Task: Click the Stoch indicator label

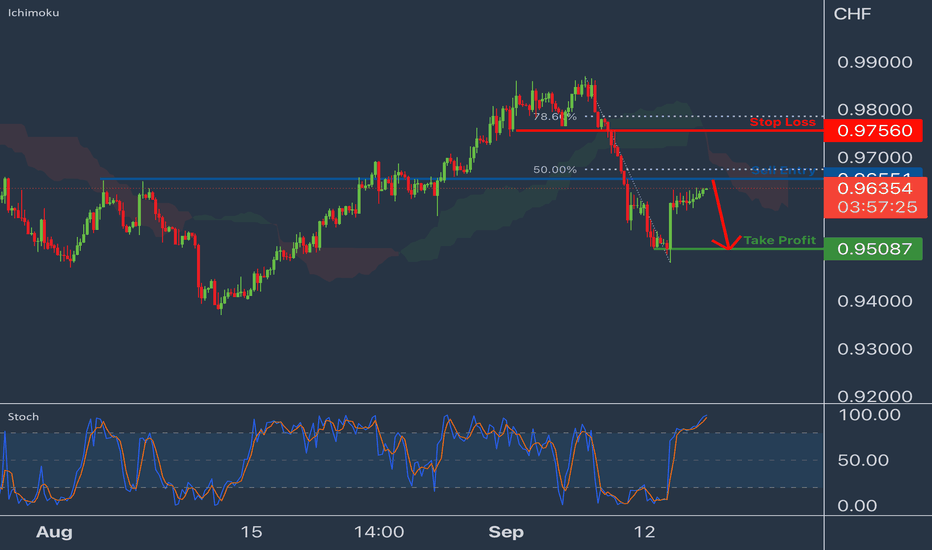Action: [23, 417]
